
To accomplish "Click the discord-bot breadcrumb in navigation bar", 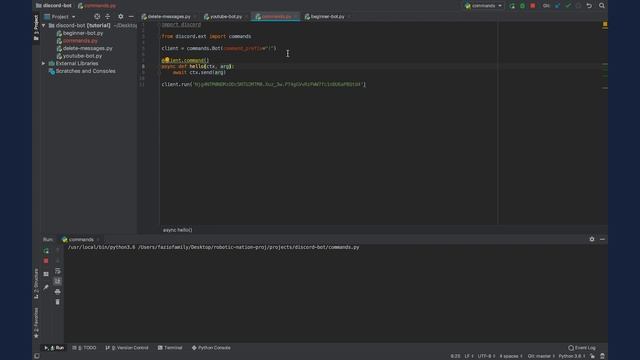I will click(x=53, y=6).
